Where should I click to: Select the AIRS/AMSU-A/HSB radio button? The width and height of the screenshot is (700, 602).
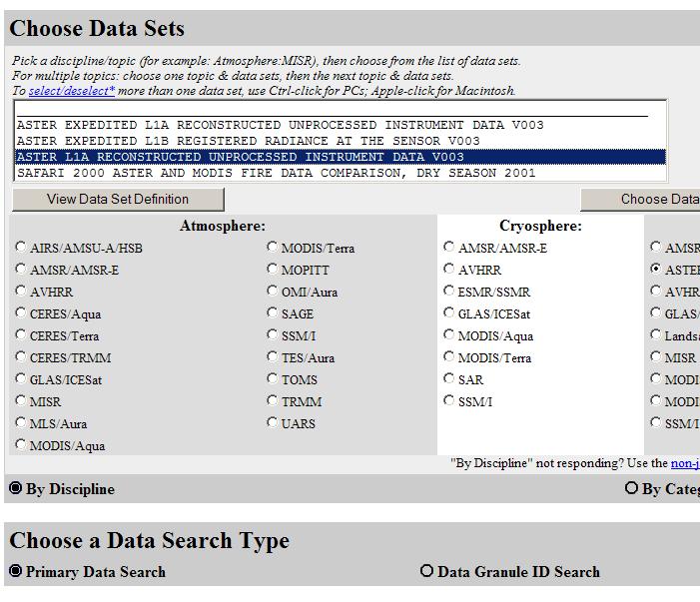click(x=21, y=248)
